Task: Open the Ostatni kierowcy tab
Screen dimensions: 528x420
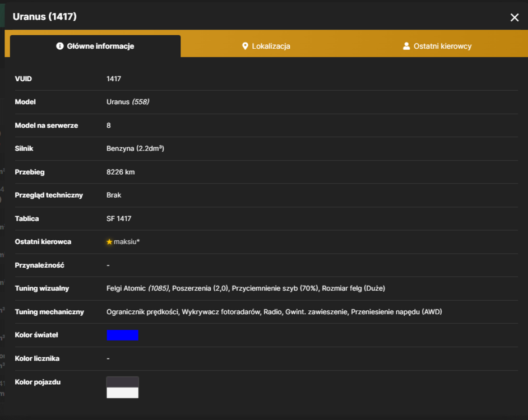Action: (437, 46)
